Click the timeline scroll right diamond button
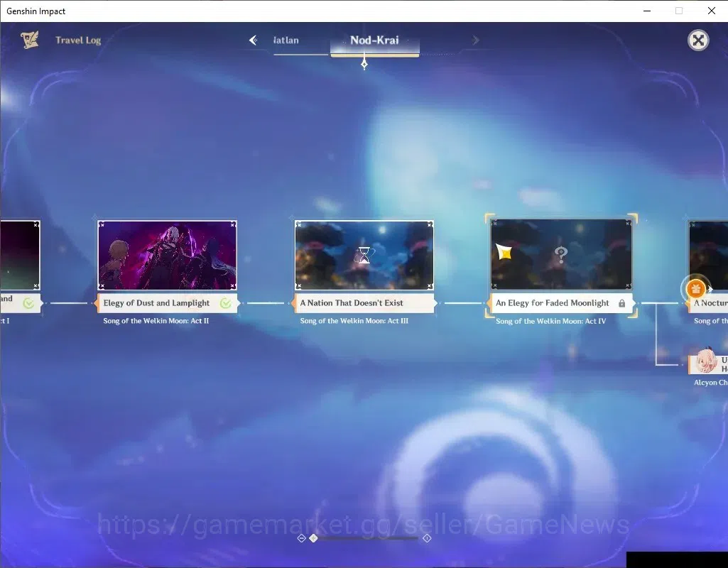The height and width of the screenshot is (568, 728). [427, 538]
